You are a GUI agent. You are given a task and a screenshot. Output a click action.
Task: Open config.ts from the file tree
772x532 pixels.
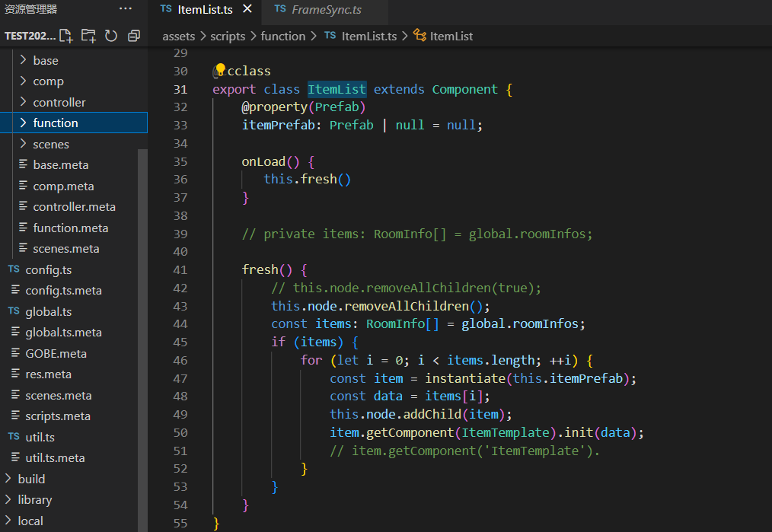point(48,269)
